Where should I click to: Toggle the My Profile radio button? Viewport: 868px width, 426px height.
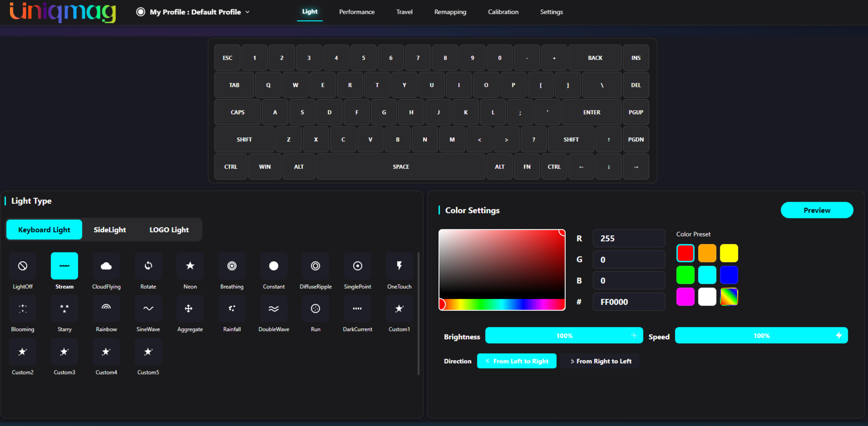[x=141, y=12]
